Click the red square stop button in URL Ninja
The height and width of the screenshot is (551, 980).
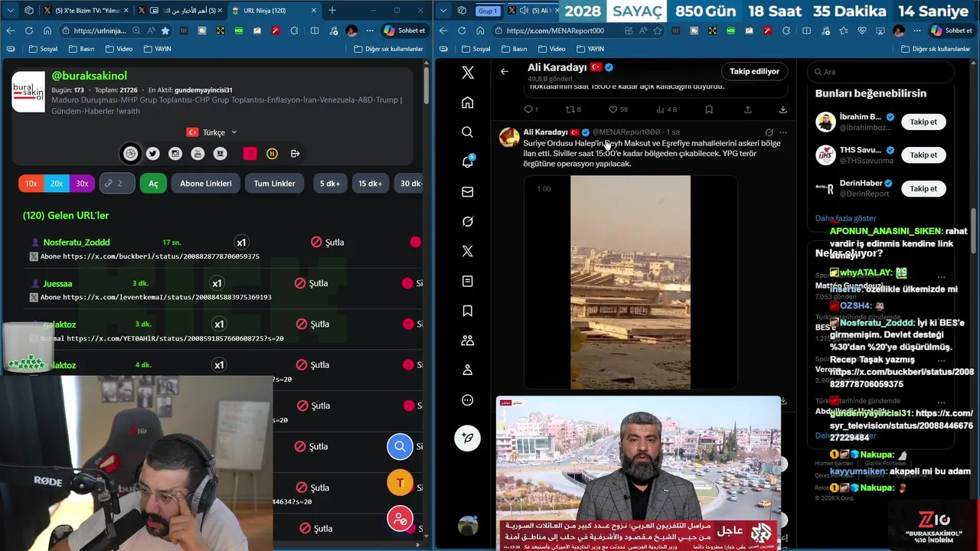[x=250, y=154]
